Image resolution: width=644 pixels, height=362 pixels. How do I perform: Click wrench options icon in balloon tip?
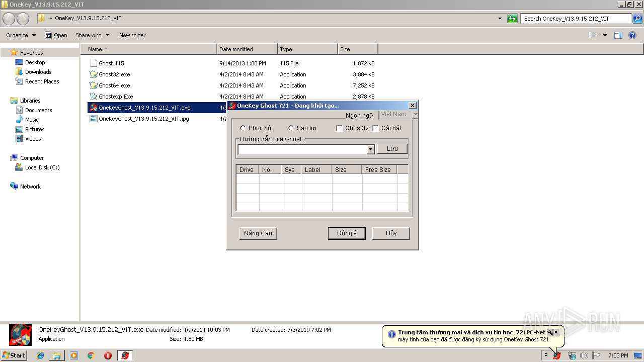[x=550, y=332]
